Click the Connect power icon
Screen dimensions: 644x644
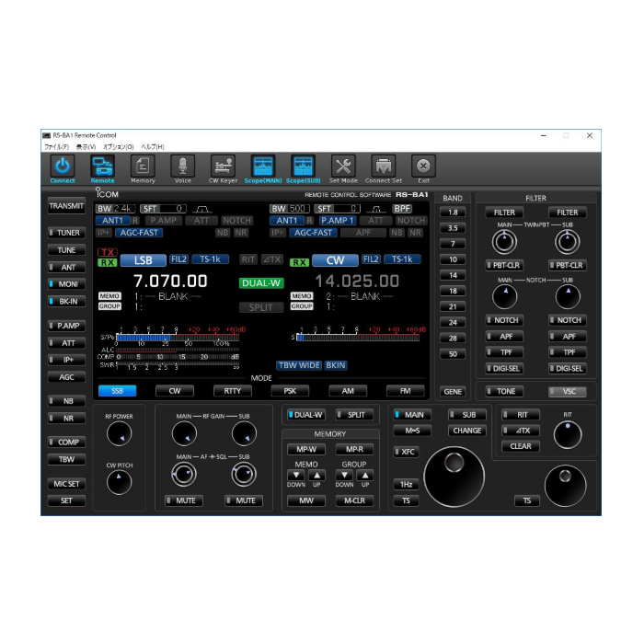(63, 167)
